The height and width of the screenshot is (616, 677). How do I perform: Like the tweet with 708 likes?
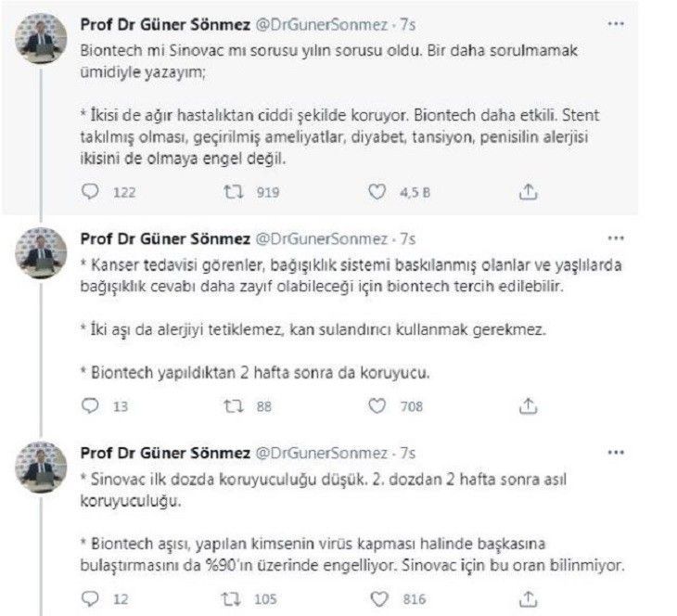coord(377,405)
